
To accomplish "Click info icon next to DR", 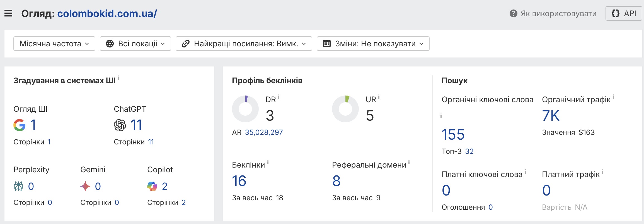I will click(x=279, y=97).
